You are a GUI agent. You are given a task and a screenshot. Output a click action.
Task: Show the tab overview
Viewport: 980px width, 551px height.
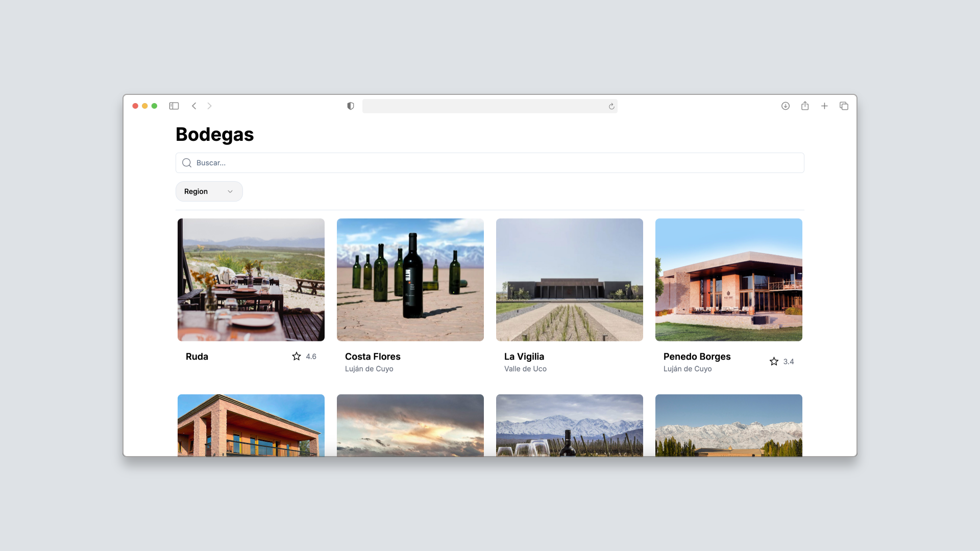(x=844, y=106)
